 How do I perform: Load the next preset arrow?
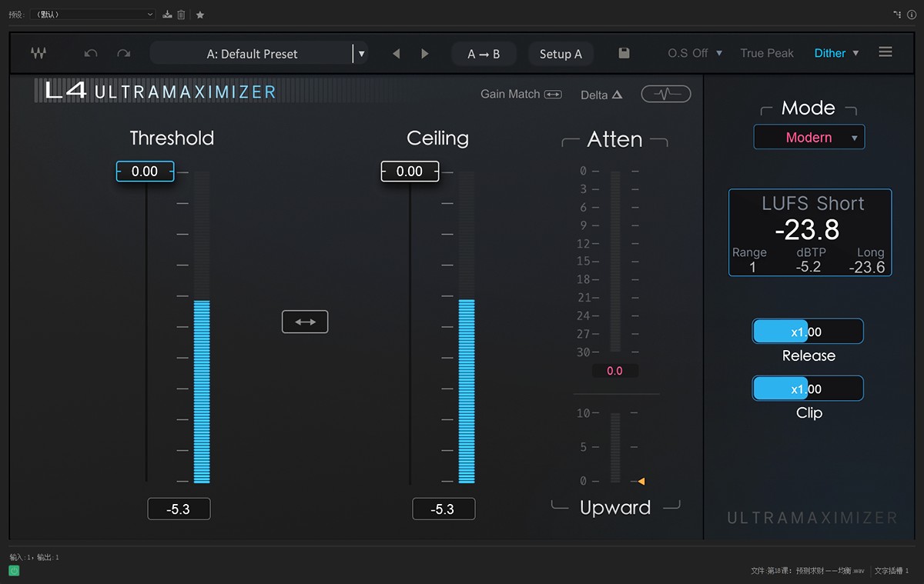tap(425, 54)
